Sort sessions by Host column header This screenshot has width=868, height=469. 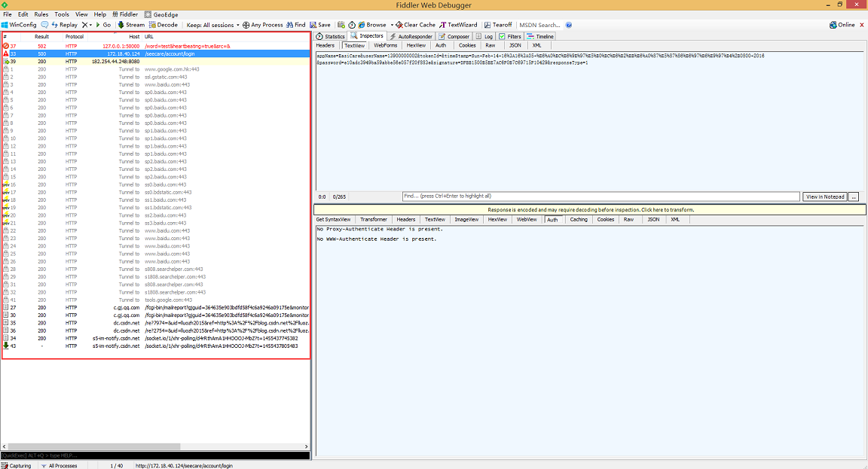(x=135, y=36)
